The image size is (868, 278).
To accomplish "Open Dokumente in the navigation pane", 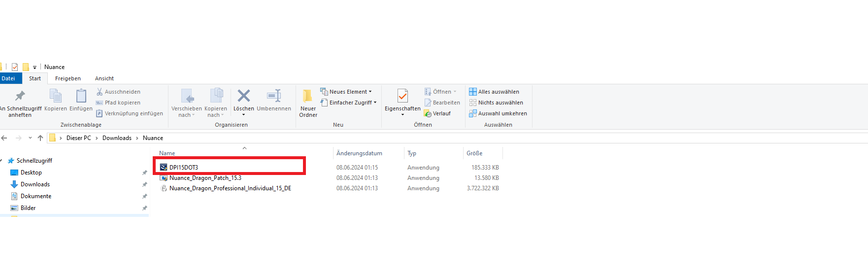I will click(x=36, y=196).
